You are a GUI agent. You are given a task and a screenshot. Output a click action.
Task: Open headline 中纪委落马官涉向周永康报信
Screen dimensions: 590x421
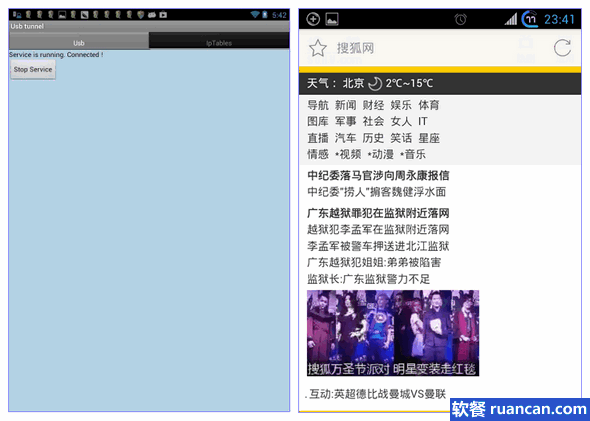[x=378, y=176]
